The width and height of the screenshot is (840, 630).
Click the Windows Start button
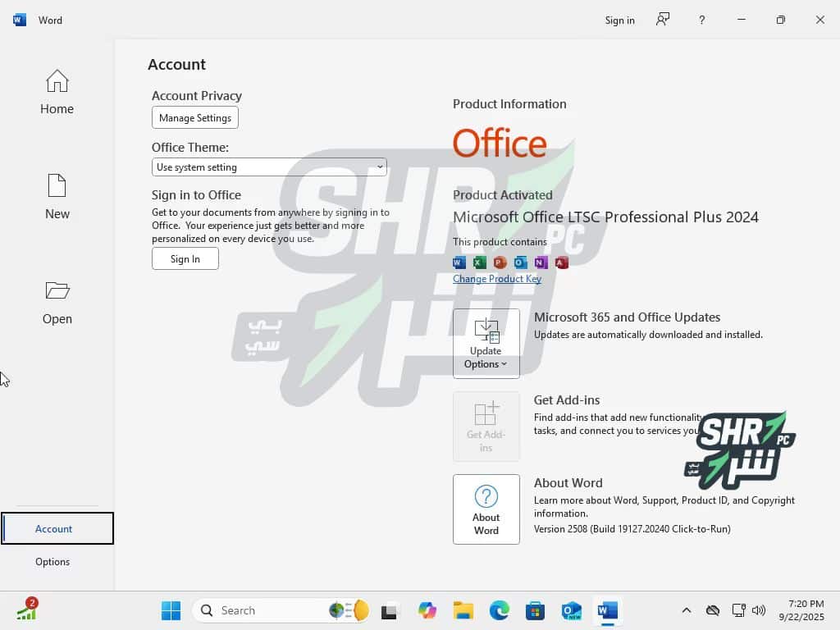coord(171,610)
